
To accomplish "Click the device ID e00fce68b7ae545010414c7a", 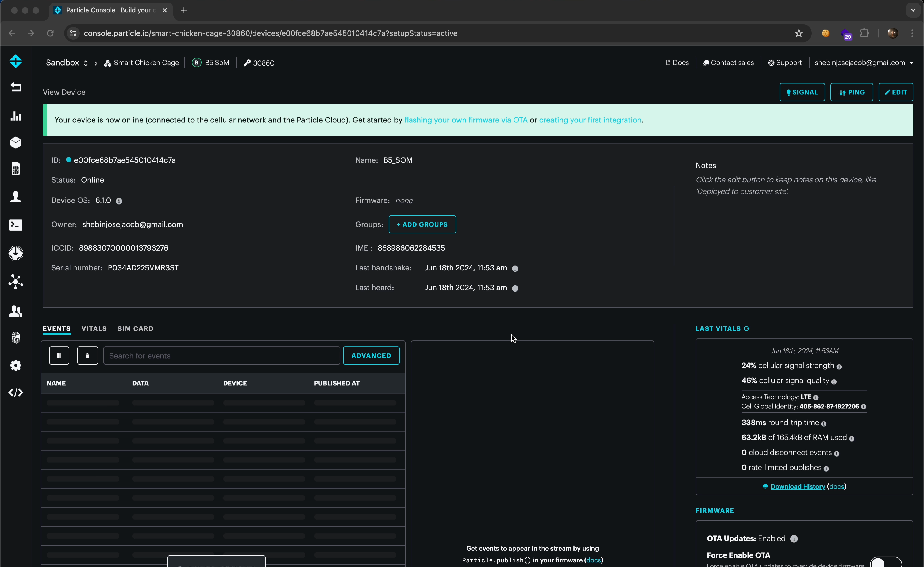I will [125, 160].
